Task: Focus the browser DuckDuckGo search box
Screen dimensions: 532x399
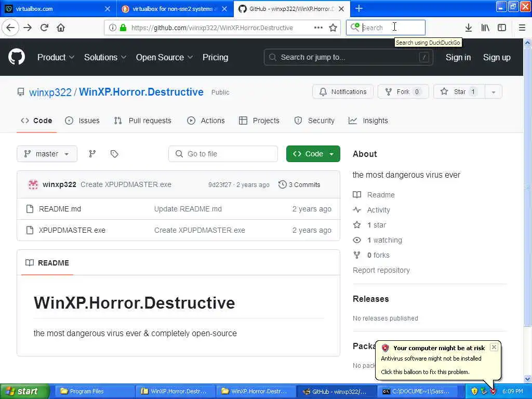Action: (x=385, y=28)
